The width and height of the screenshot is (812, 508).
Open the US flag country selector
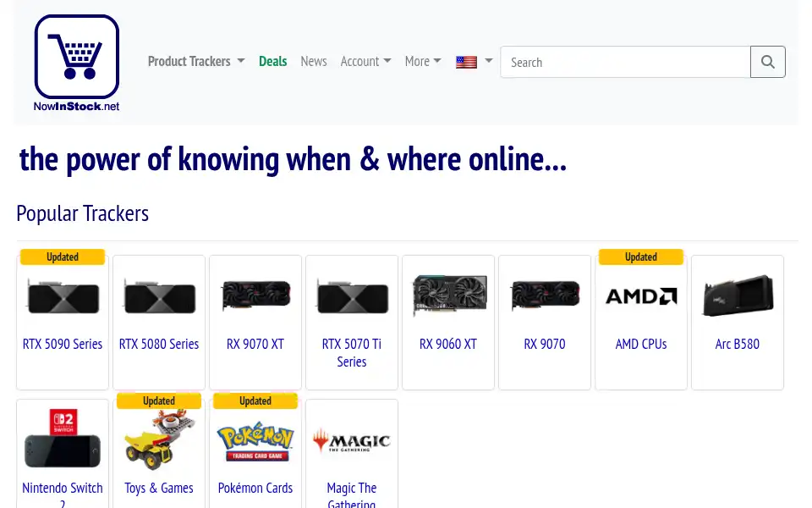474,62
